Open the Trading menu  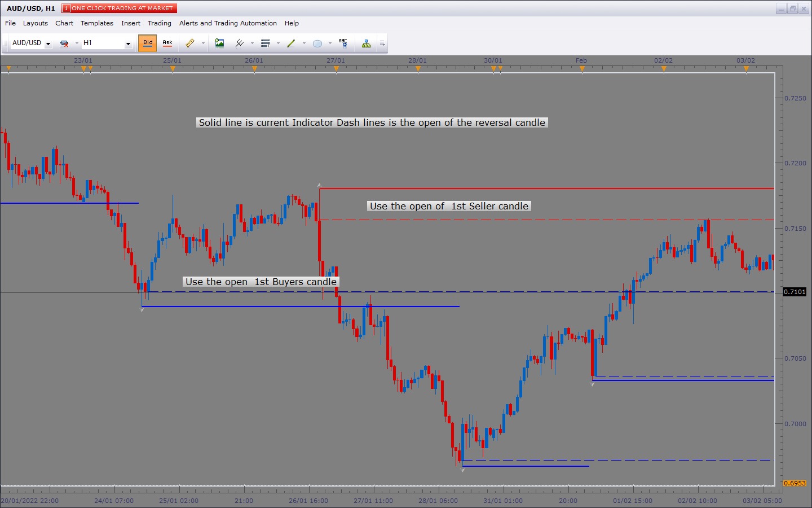160,23
